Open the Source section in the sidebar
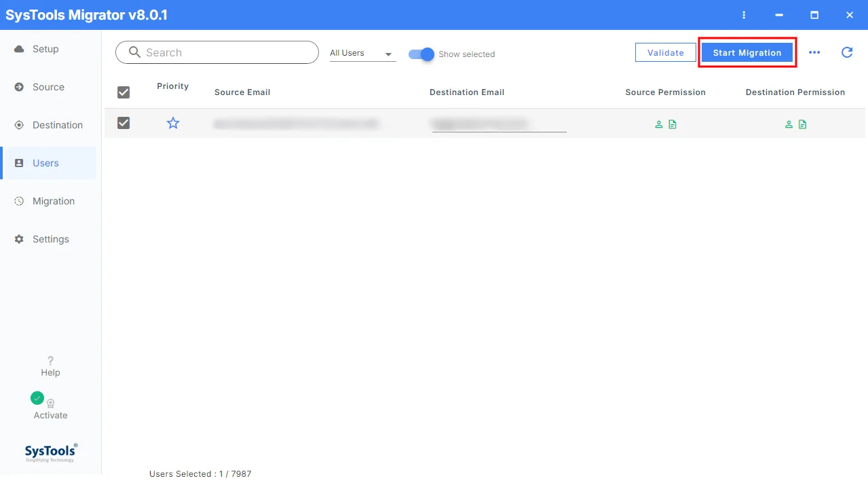 [x=48, y=87]
